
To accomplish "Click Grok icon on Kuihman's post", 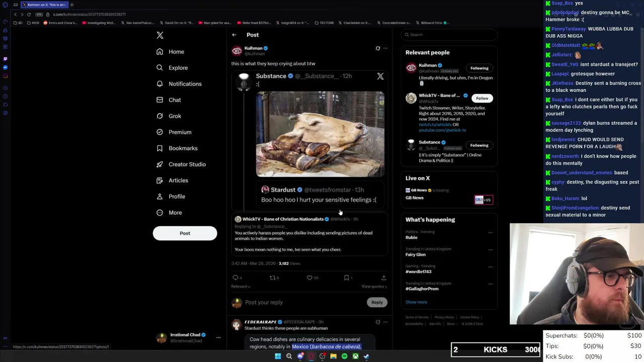I will (378, 48).
